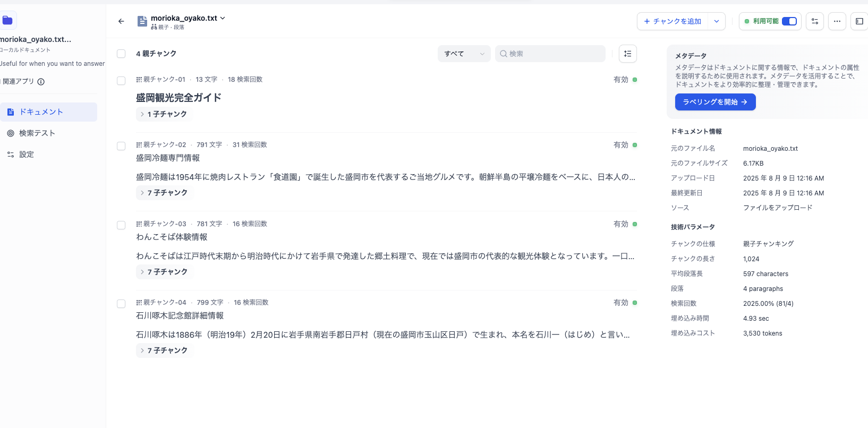Click the morioka_oyako.txt document file icon
The height and width of the screenshot is (428, 868).
142,21
